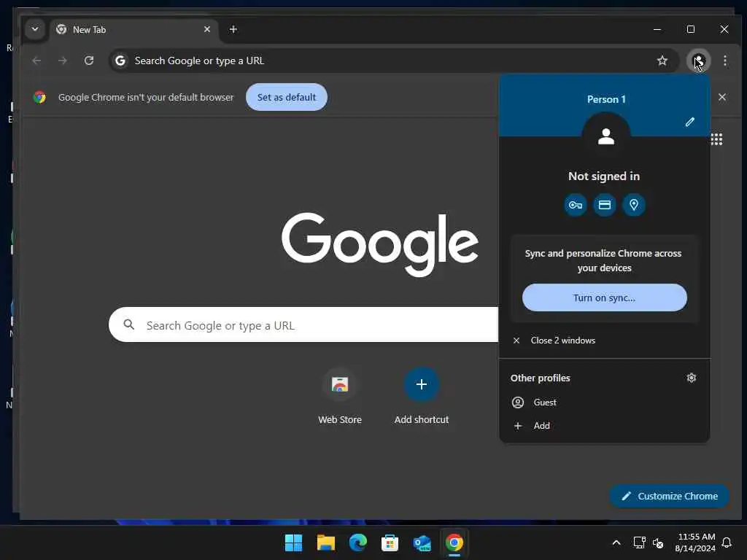Click Customize Chrome button
The height and width of the screenshot is (560, 747).
click(x=670, y=496)
